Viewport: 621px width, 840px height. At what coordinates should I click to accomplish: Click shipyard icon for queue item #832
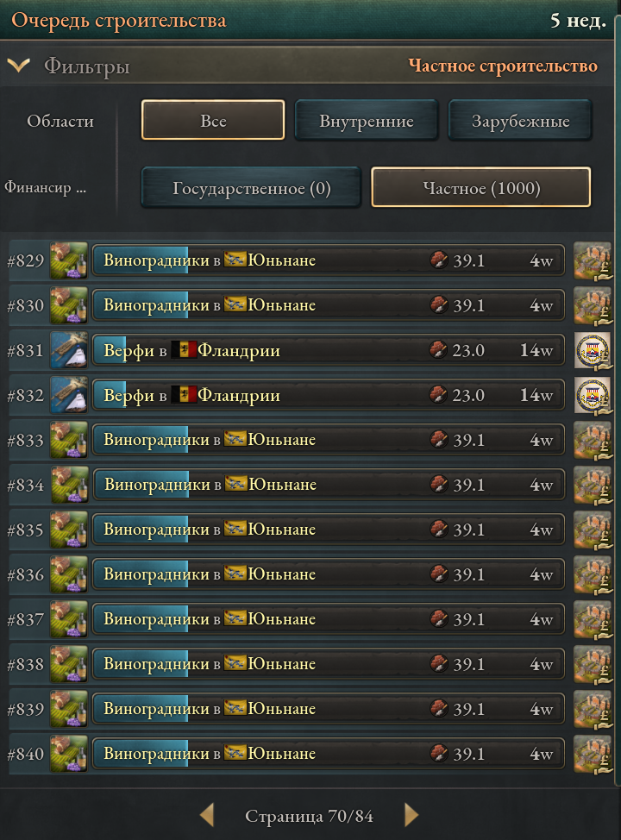(69, 395)
